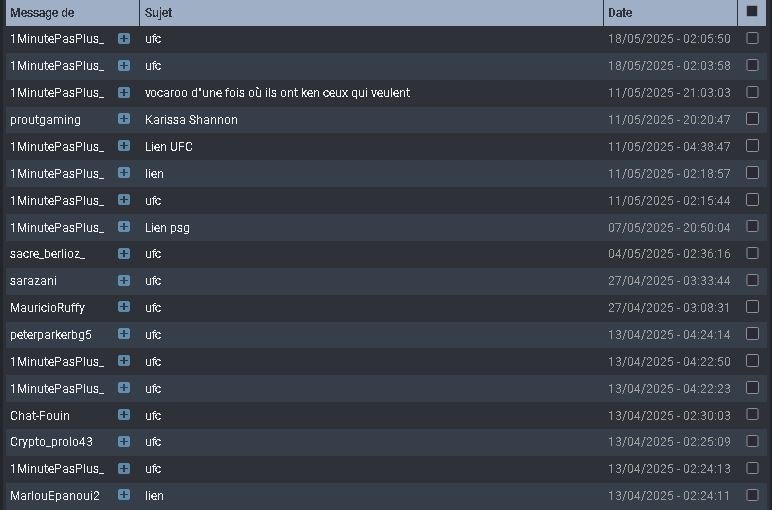Open the 'Lien UFC' message
This screenshot has height=510, width=772.
click(x=168, y=147)
